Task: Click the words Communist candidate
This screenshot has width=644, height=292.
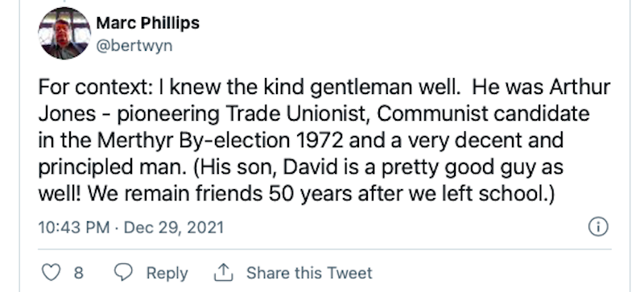Action: (x=483, y=114)
